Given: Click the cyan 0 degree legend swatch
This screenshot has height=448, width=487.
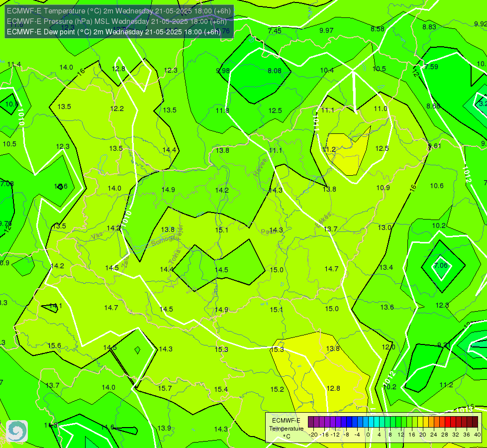Looking at the screenshot, I should 371,422.
